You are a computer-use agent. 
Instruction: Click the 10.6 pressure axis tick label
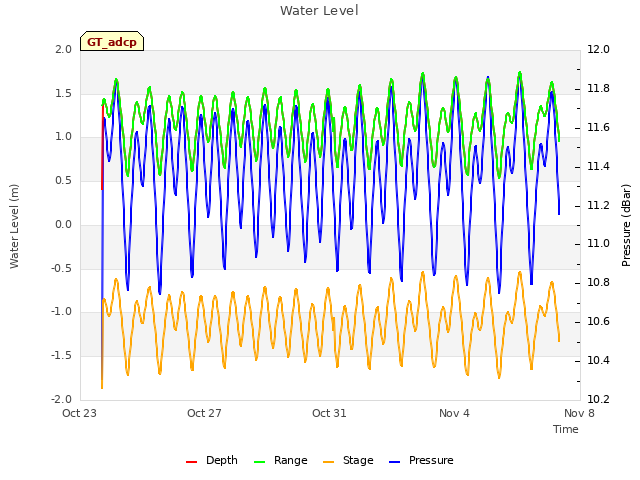click(598, 322)
